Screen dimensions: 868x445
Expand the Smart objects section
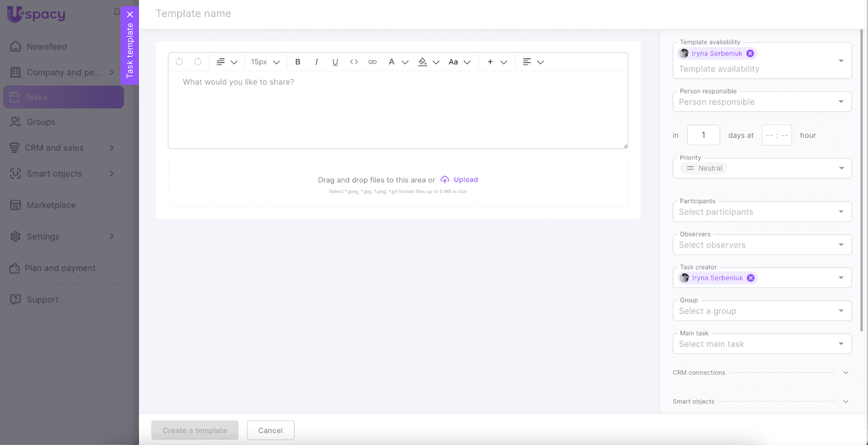(x=845, y=402)
